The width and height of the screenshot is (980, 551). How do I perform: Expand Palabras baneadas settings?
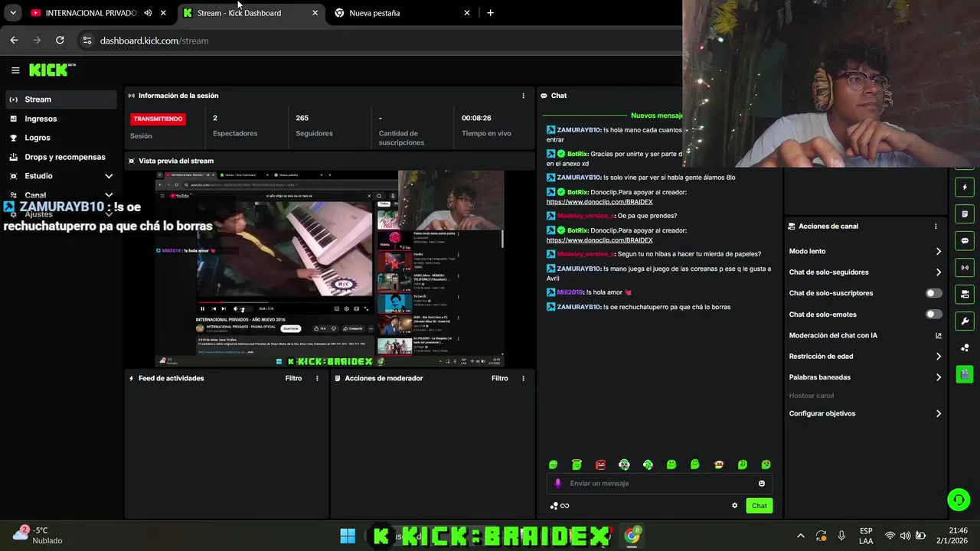(939, 377)
